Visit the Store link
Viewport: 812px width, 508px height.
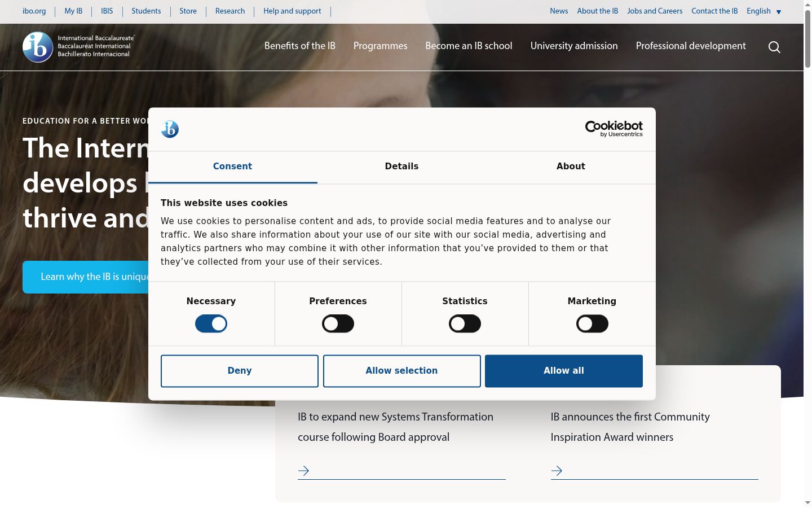188,11
